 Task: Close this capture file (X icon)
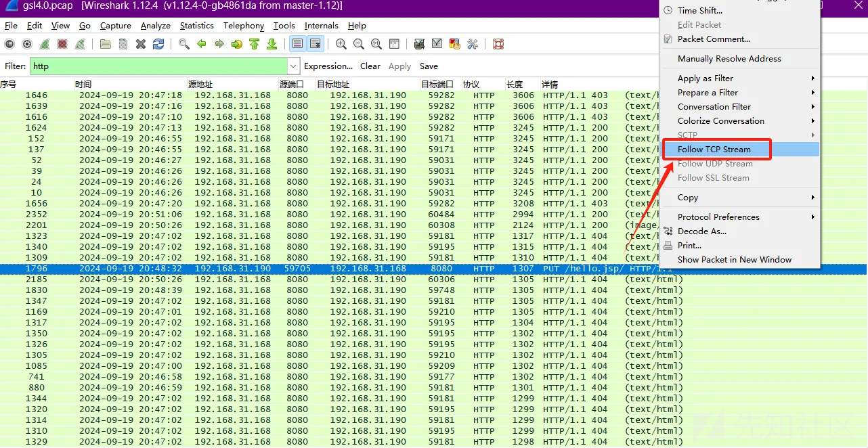click(x=141, y=44)
